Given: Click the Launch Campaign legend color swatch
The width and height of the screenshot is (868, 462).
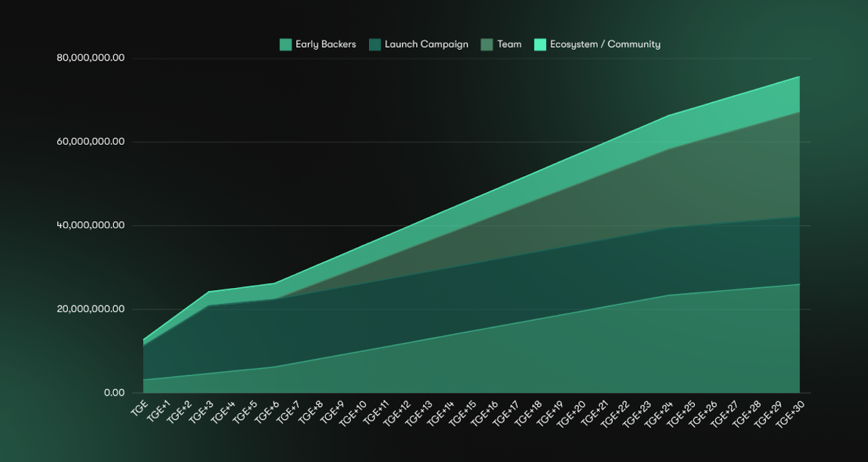Looking at the screenshot, I should coord(375,44).
